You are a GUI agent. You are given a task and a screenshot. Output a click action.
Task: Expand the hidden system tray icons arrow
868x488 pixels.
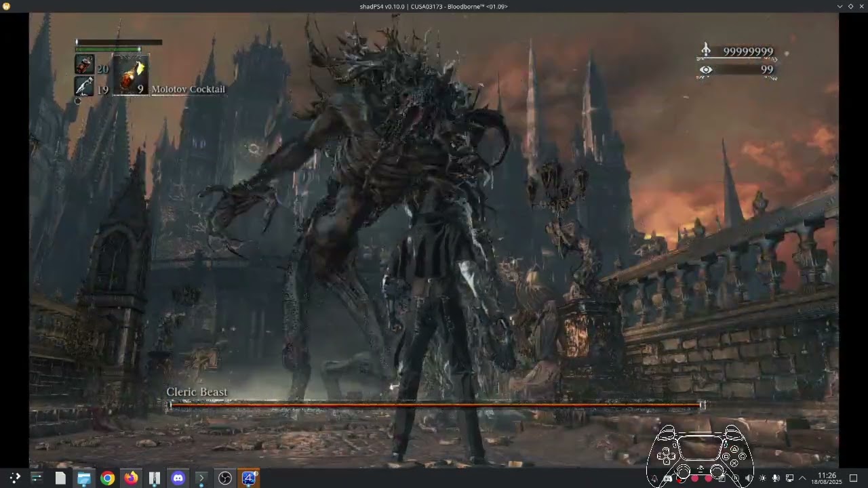(802, 478)
